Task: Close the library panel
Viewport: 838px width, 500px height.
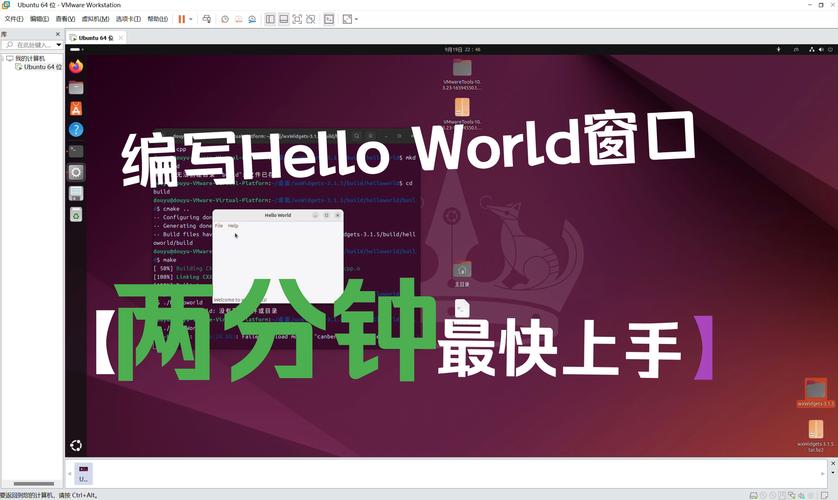Action: (x=58, y=34)
